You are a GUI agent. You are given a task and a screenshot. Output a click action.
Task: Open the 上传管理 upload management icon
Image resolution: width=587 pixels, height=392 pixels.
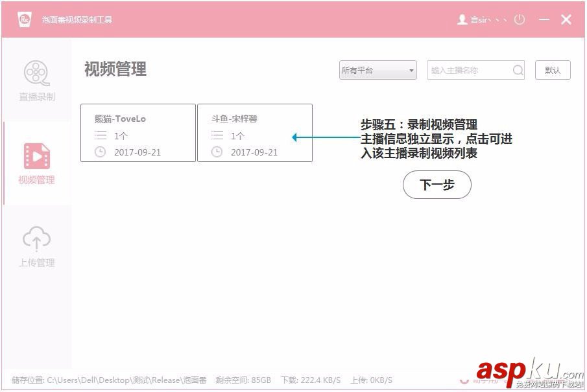click(x=37, y=238)
